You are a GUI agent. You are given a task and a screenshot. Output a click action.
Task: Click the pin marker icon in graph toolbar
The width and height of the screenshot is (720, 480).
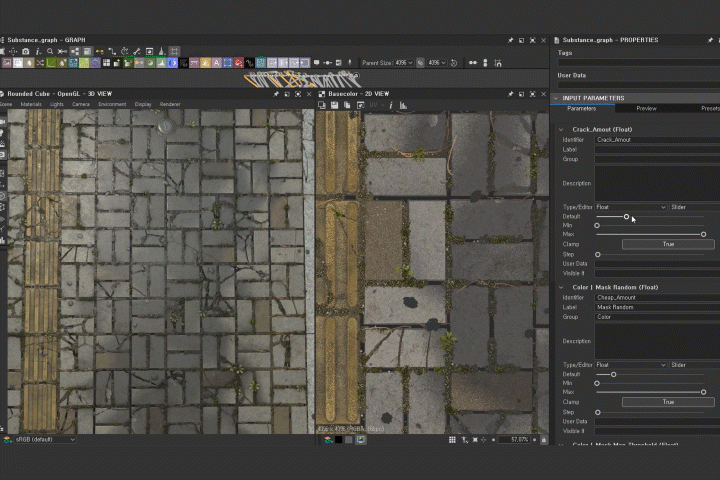pos(349,63)
